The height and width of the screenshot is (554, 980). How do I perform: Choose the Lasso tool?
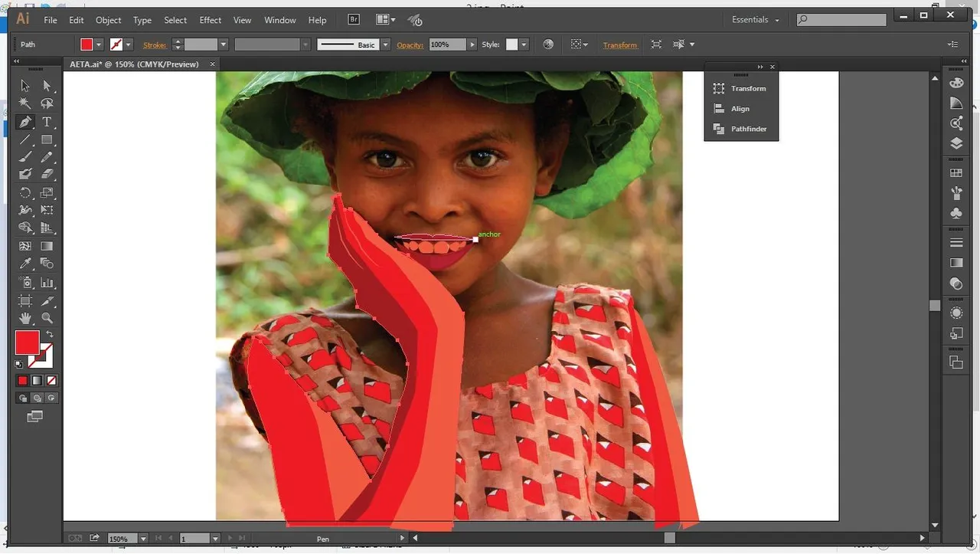pos(47,103)
